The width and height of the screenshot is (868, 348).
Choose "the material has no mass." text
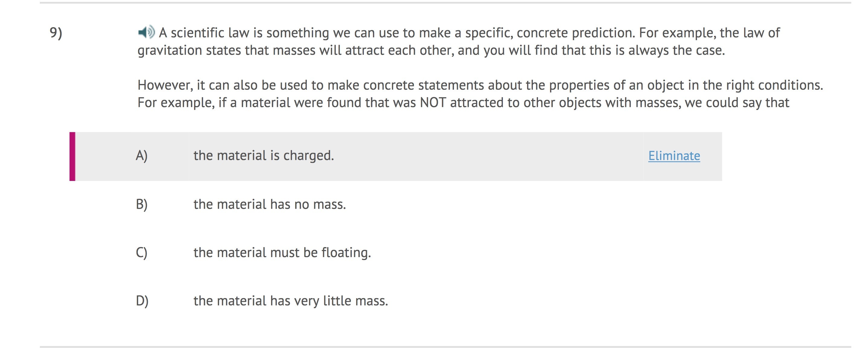(x=270, y=204)
